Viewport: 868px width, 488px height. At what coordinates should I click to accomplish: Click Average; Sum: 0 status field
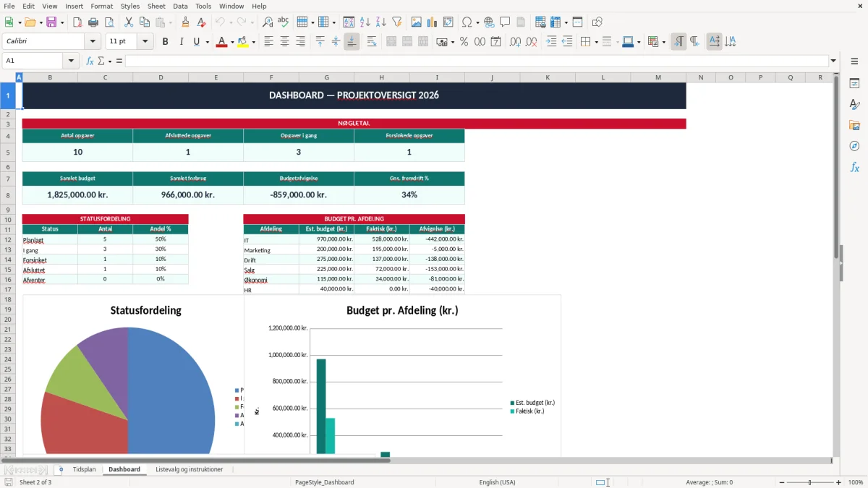(x=709, y=482)
